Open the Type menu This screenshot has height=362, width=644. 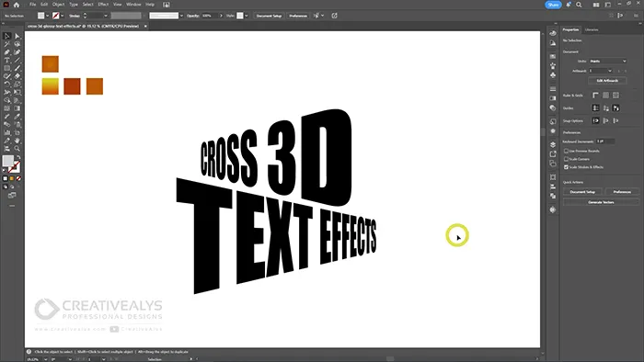74,5
